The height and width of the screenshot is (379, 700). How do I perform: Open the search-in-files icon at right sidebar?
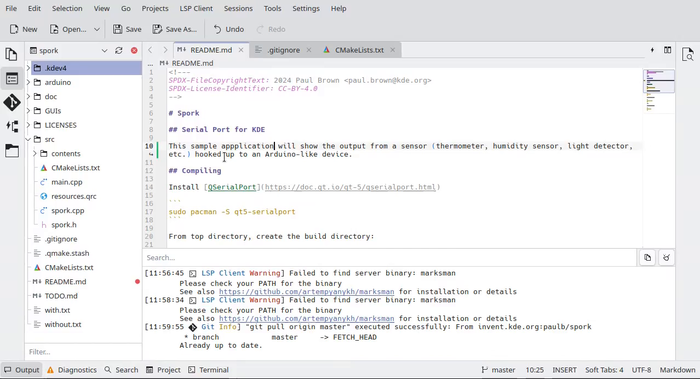688,54
